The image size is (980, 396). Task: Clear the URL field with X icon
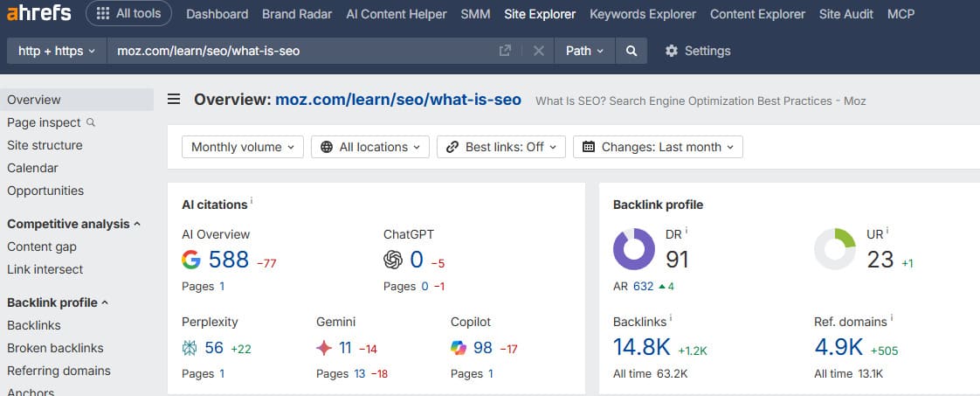click(x=539, y=51)
